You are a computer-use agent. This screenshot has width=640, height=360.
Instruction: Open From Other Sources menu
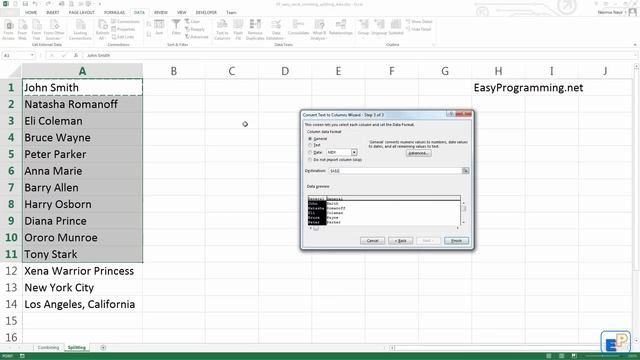[54, 29]
